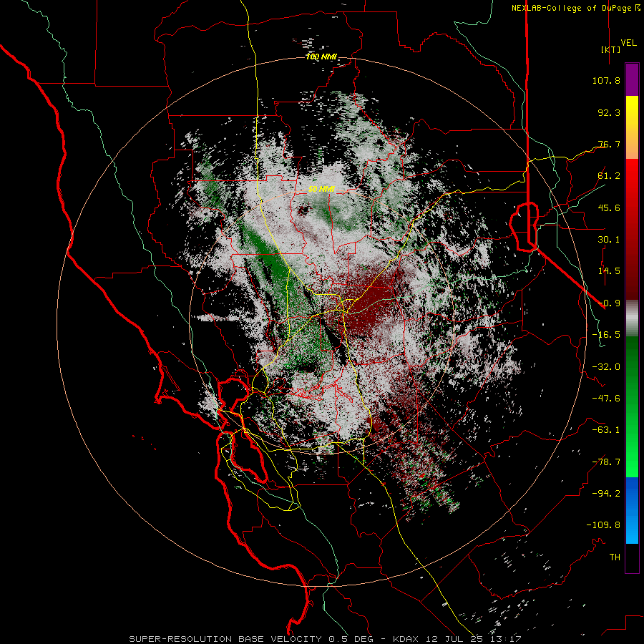Click the purple segment of the color bar

(632, 80)
